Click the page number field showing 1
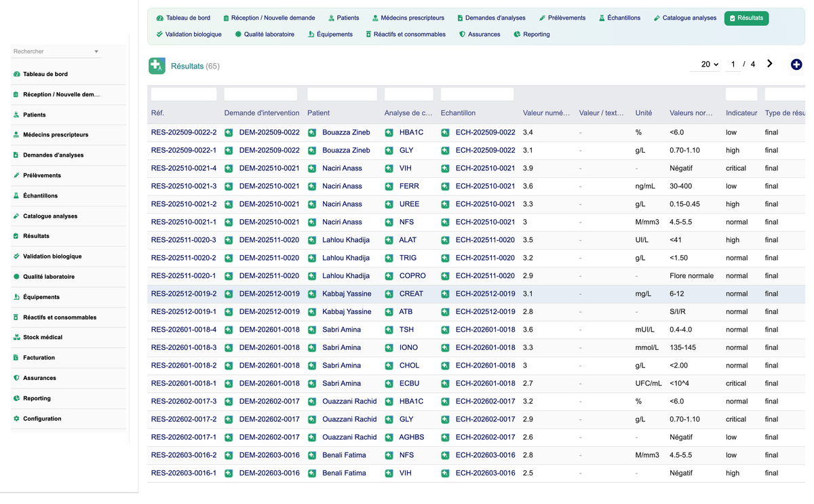Image resolution: width=814 pixels, height=504 pixels. click(x=733, y=64)
